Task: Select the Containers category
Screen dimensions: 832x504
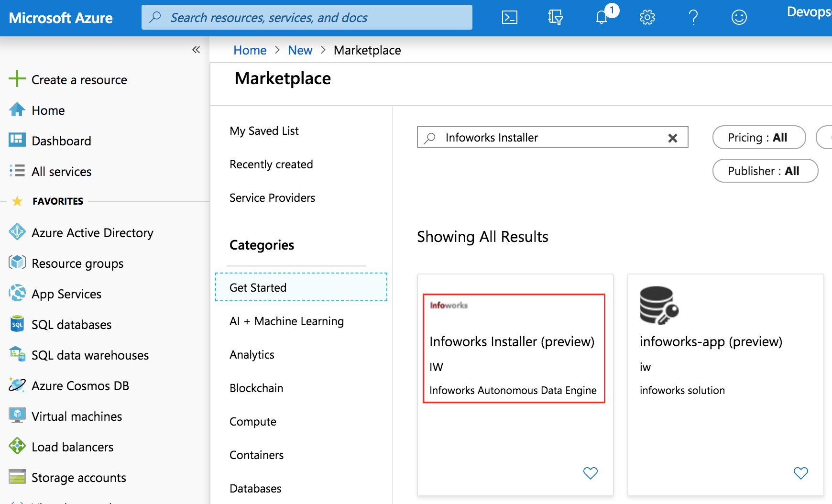Action: tap(256, 455)
